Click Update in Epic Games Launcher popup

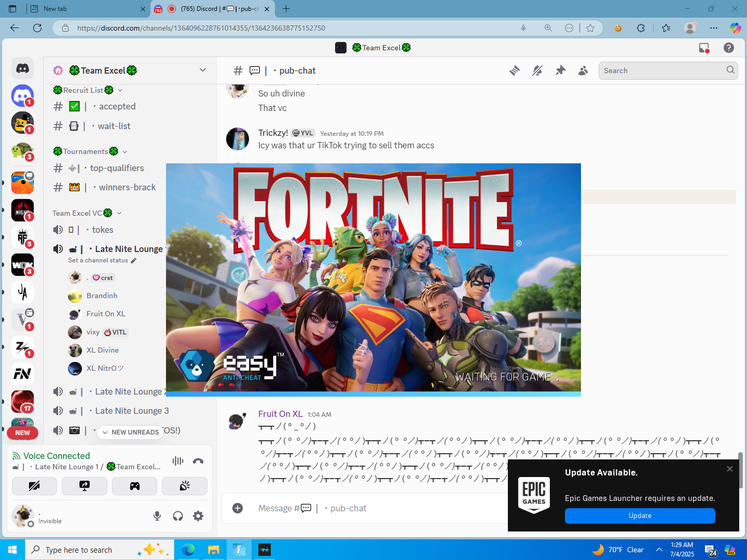(x=640, y=516)
